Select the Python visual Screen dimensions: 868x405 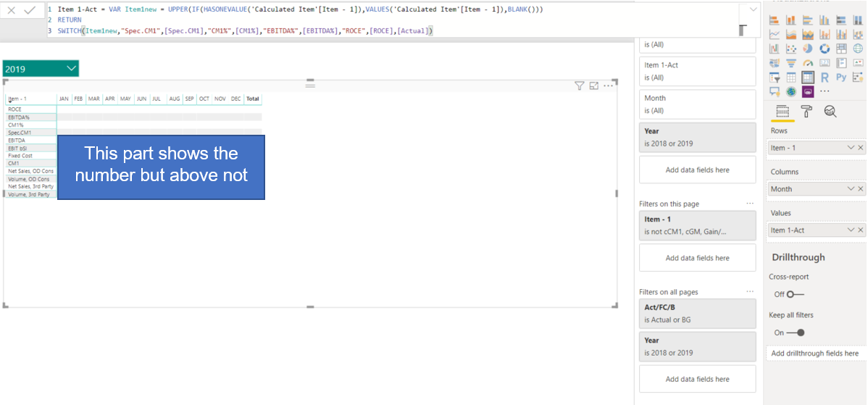[841, 78]
